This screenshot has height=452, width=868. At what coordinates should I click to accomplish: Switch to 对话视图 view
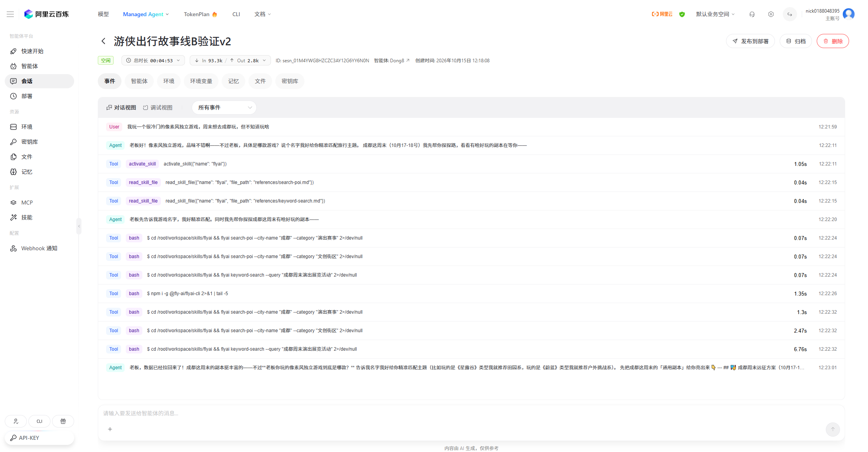[x=121, y=108]
